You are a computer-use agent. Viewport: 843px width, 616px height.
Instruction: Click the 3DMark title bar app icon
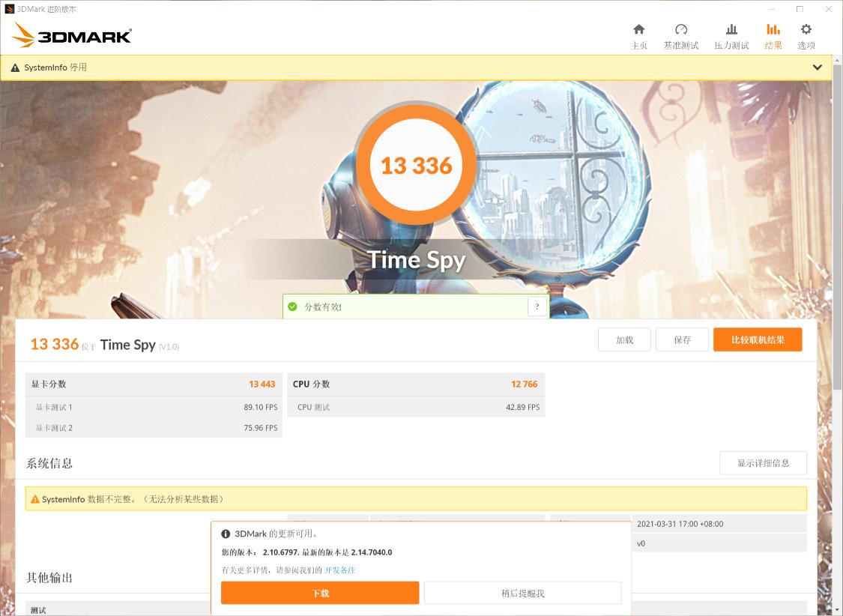pos(9,9)
